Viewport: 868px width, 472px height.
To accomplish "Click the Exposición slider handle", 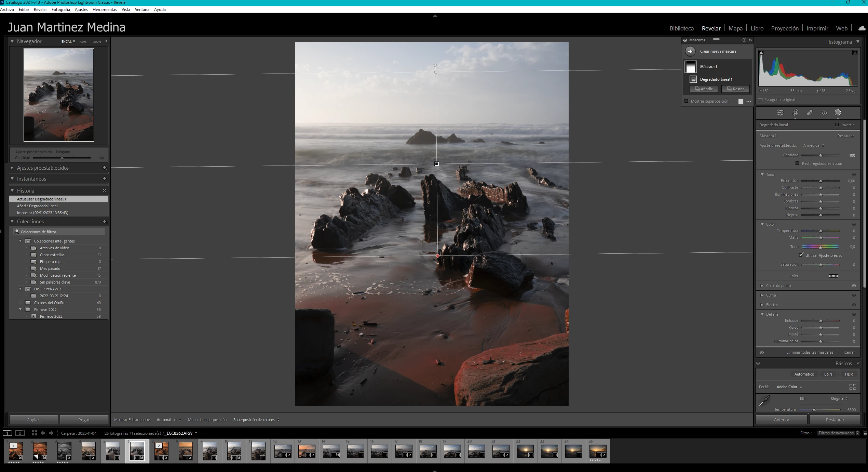I will (820, 181).
